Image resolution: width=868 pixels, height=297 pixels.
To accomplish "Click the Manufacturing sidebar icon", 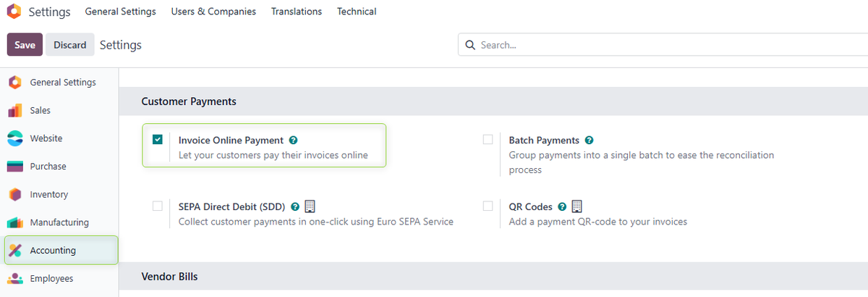I will pos(15,222).
